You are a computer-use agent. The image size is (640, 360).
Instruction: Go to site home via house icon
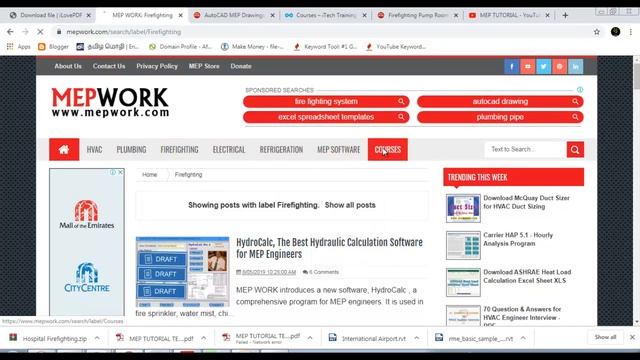pos(64,149)
